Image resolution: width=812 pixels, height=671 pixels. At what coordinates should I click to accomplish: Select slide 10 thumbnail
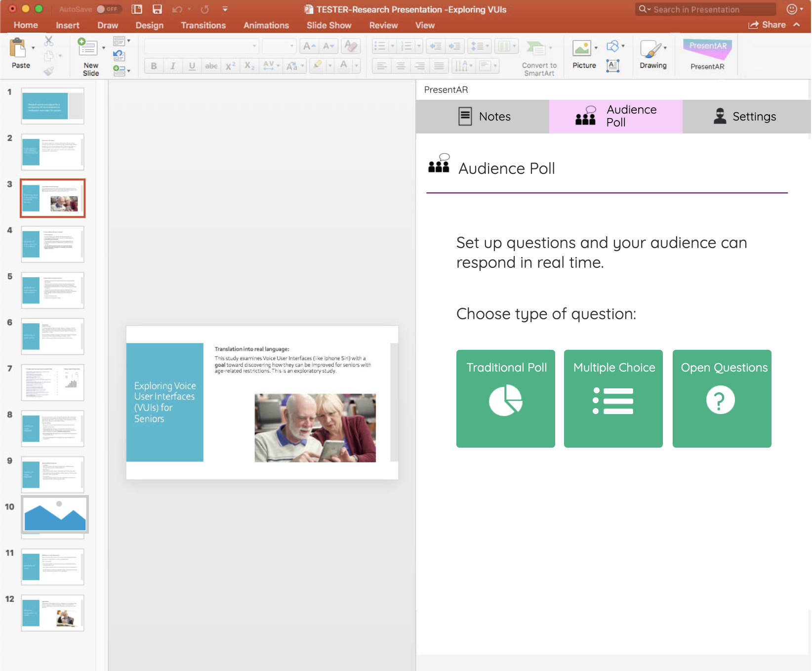point(55,514)
